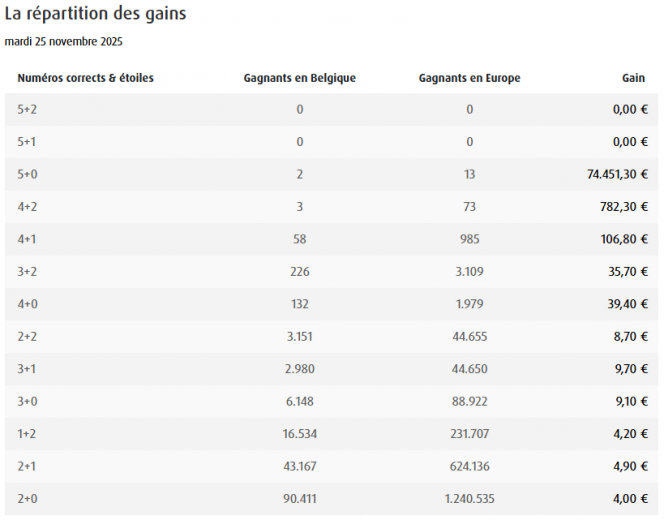Click the 4,20 € gain amount
Image resolution: width=664 pixels, height=520 pixels.
point(630,433)
